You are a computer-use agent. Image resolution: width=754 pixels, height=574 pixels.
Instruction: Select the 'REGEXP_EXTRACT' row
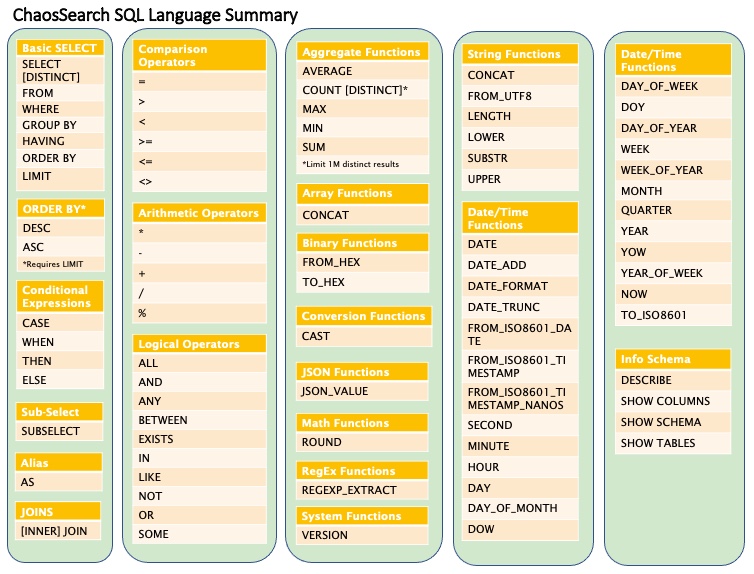pos(362,490)
